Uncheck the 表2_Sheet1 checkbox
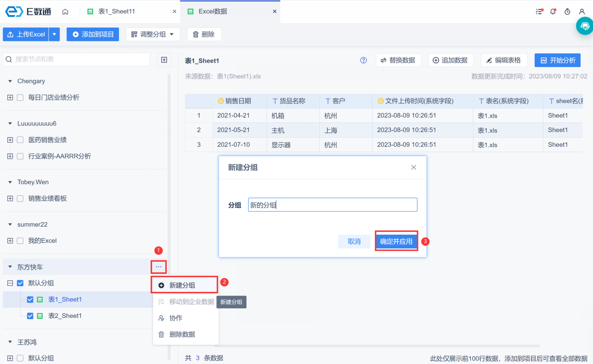The image size is (593, 364). point(30,316)
